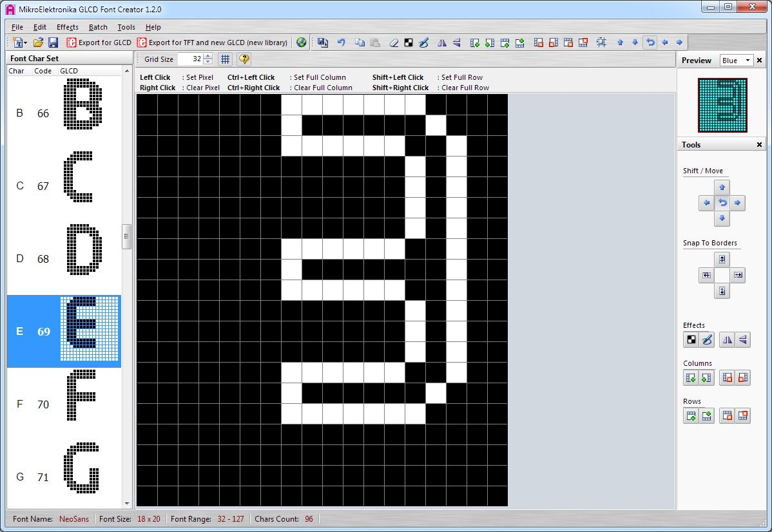Screen dimensions: 772x532
Task: Click the Save icon in the toolbar
Action: point(53,43)
